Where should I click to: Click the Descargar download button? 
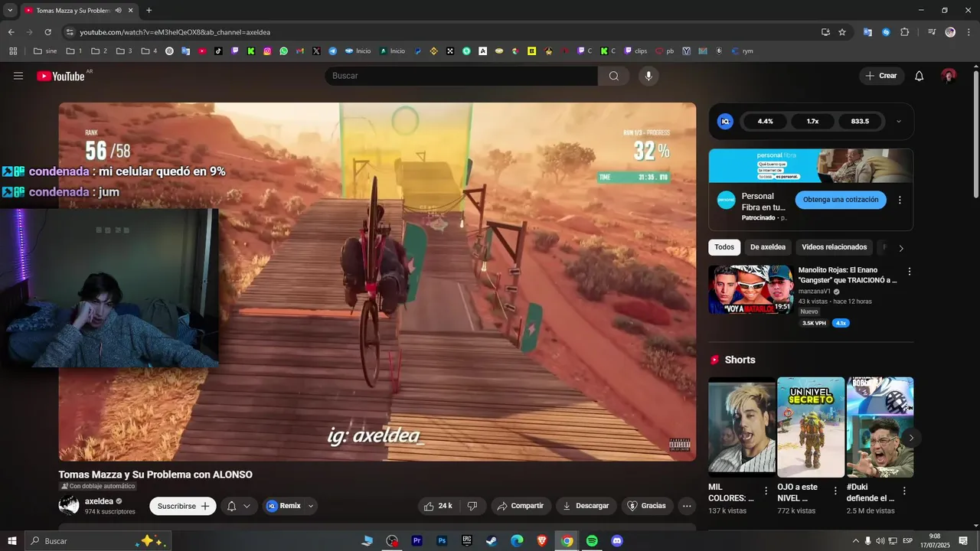(x=586, y=506)
